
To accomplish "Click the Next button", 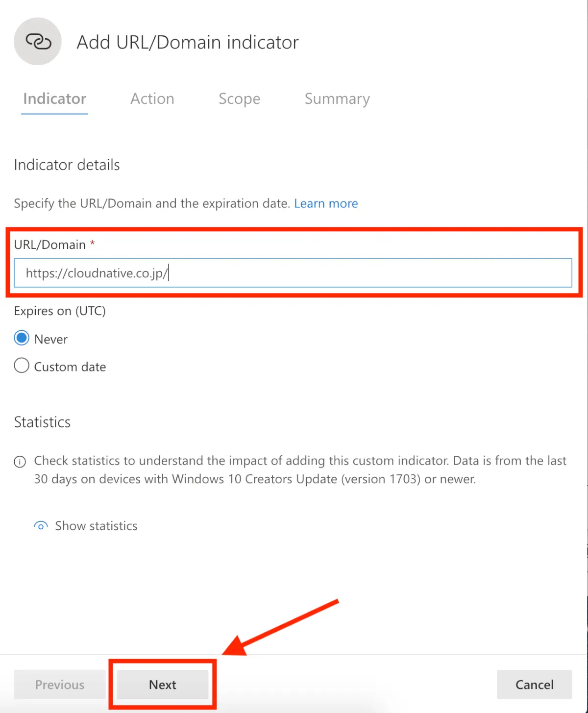I will [163, 685].
